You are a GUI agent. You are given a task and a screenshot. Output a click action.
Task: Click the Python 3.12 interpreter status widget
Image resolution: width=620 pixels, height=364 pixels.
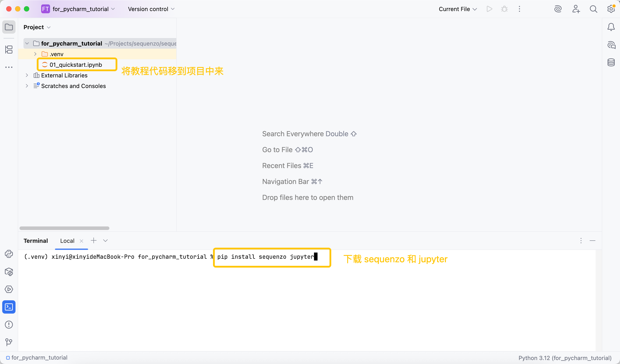coord(565,358)
